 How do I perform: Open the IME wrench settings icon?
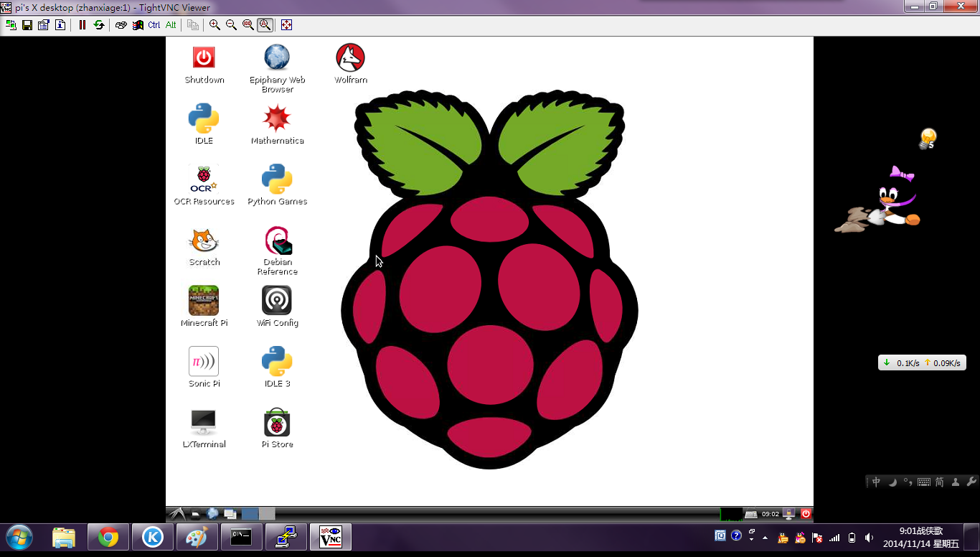coord(971,482)
